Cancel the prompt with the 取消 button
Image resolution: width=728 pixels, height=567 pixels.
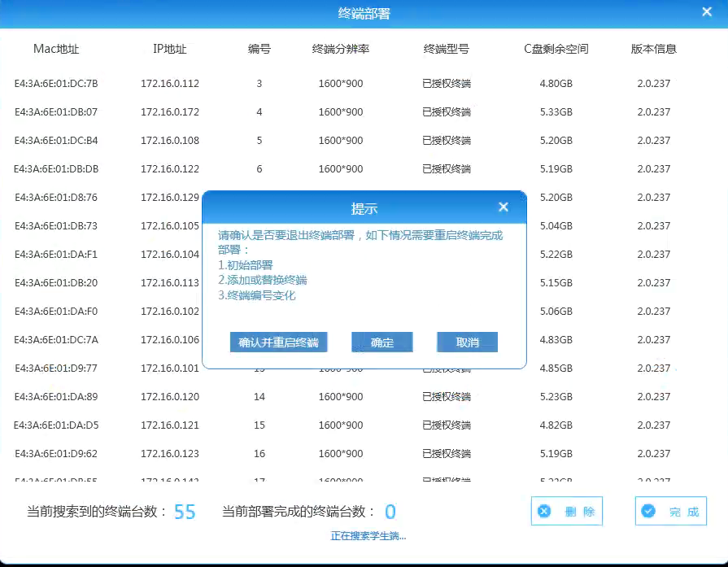[x=467, y=342]
